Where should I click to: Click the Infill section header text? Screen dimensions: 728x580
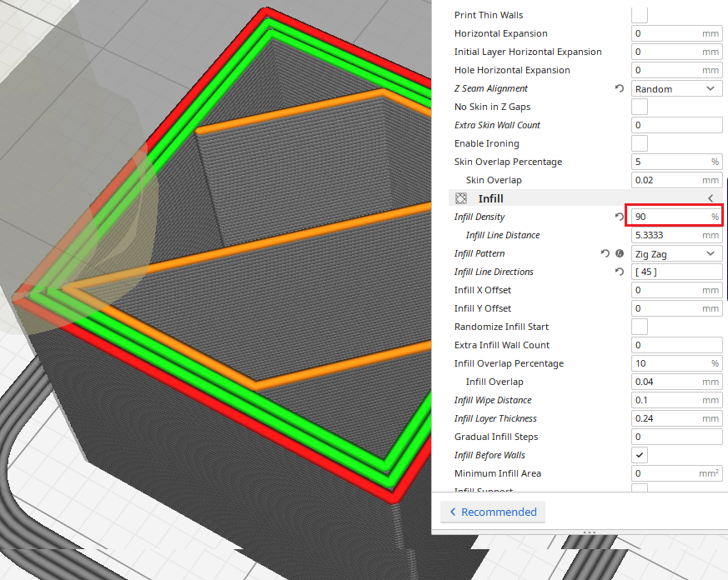coord(490,198)
